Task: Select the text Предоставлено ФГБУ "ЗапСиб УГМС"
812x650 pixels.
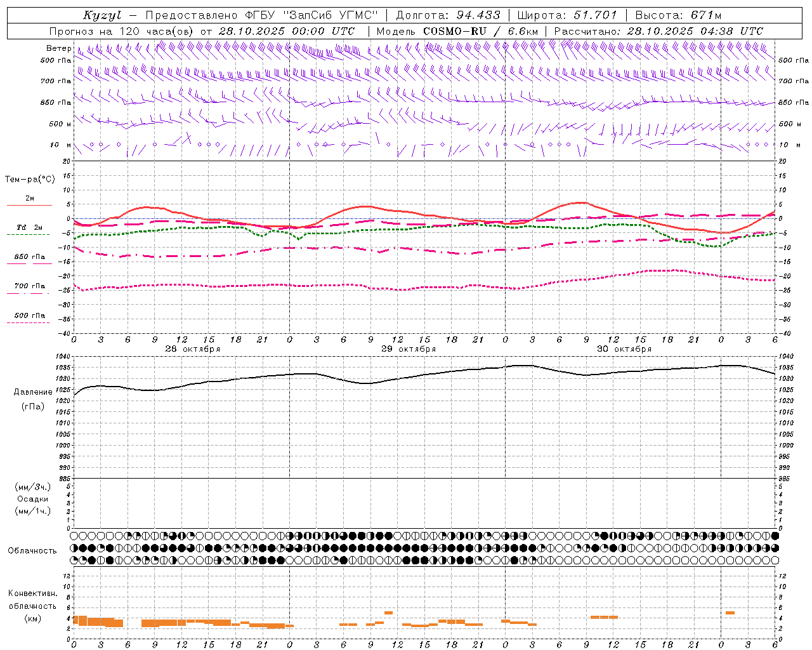Action: pos(261,15)
